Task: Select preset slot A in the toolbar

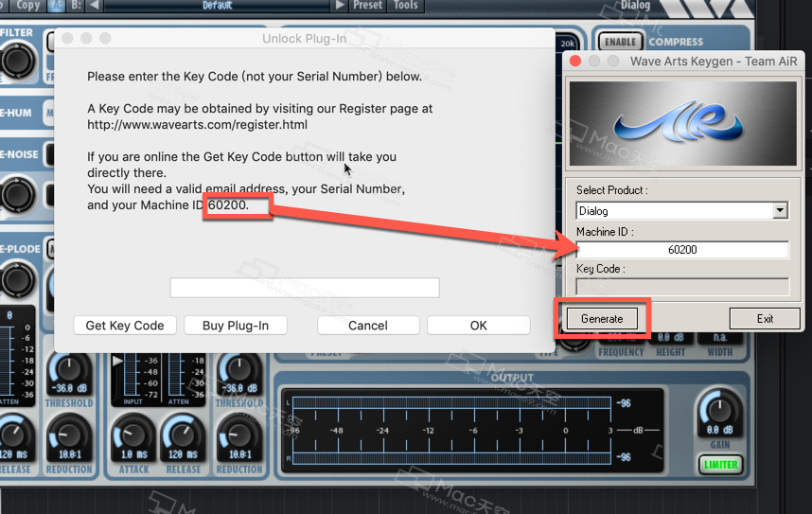Action: pyautogui.click(x=56, y=6)
